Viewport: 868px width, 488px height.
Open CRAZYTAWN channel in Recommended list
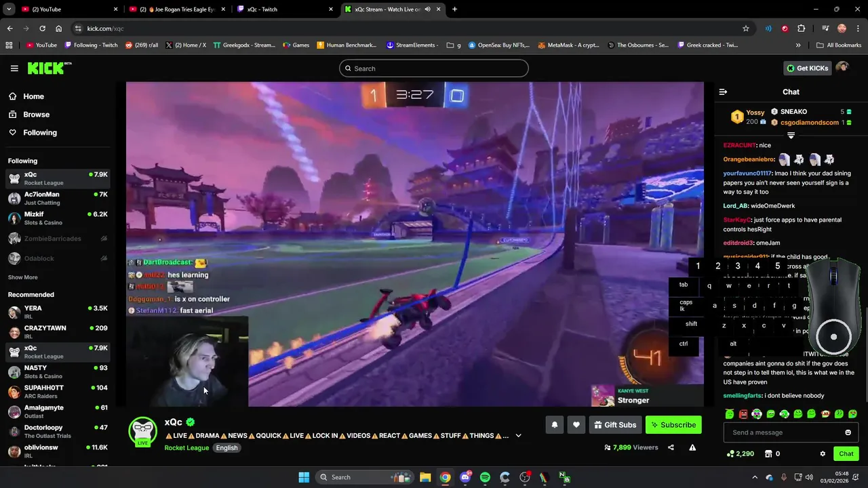(58, 332)
